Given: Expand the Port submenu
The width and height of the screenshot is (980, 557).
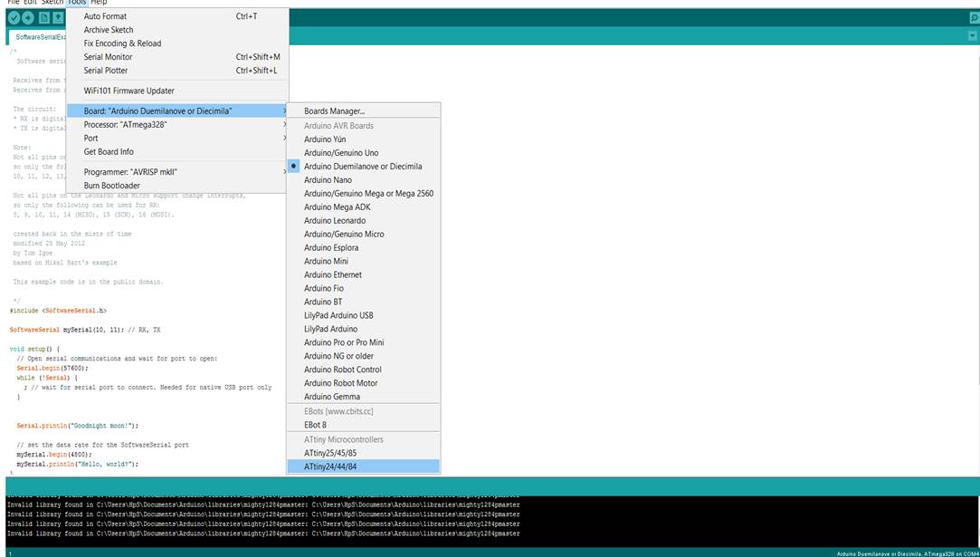Looking at the screenshot, I should 176,139.
